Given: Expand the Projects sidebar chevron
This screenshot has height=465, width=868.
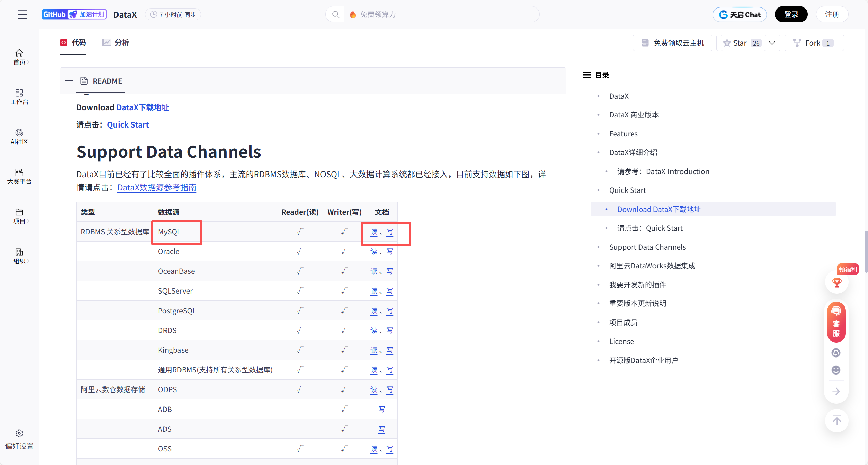Looking at the screenshot, I should coord(29,221).
